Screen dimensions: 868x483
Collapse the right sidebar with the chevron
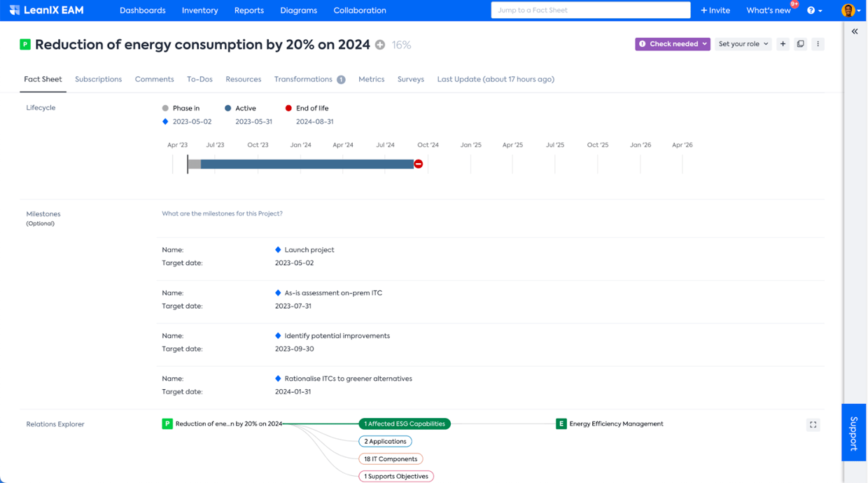click(855, 31)
